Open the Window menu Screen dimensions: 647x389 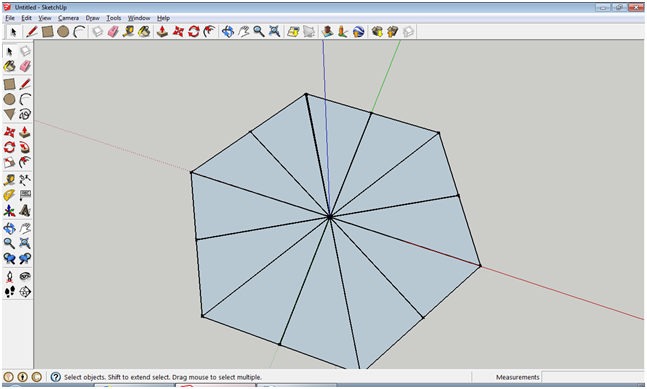coord(139,18)
